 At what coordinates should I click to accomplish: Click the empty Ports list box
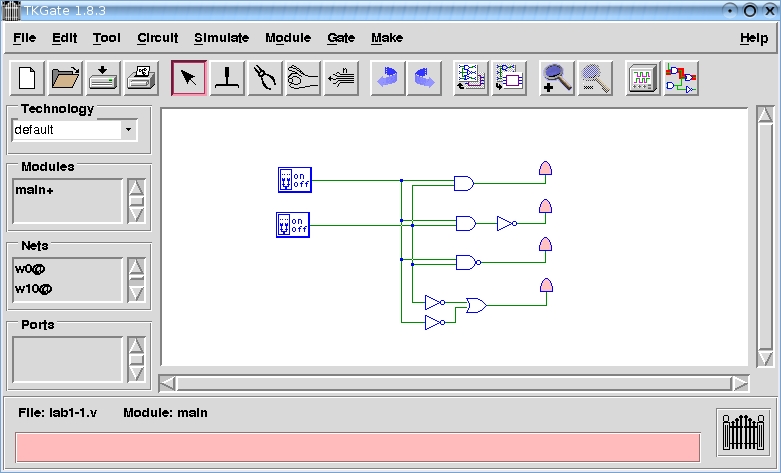coord(67,359)
